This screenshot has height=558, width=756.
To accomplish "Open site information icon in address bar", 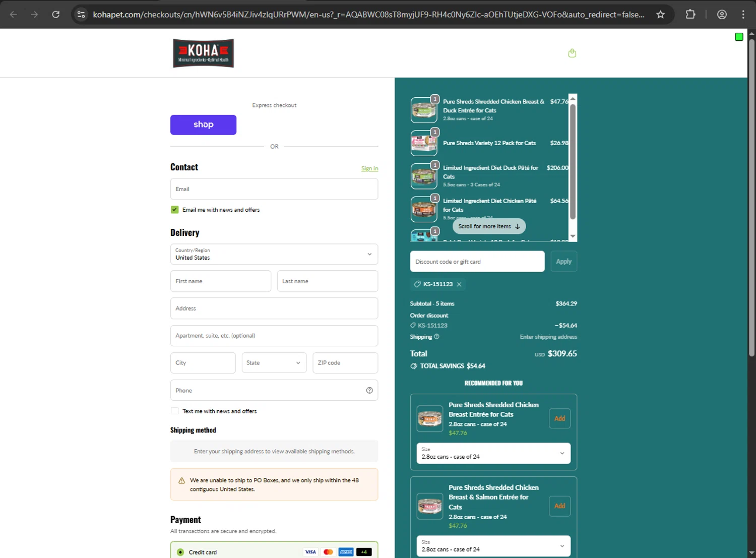I will (81, 15).
